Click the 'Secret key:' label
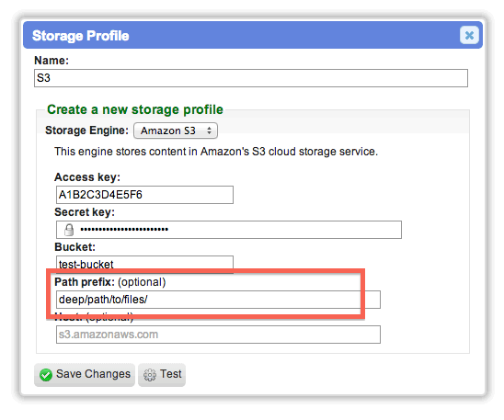The image size is (504, 420). [x=85, y=212]
